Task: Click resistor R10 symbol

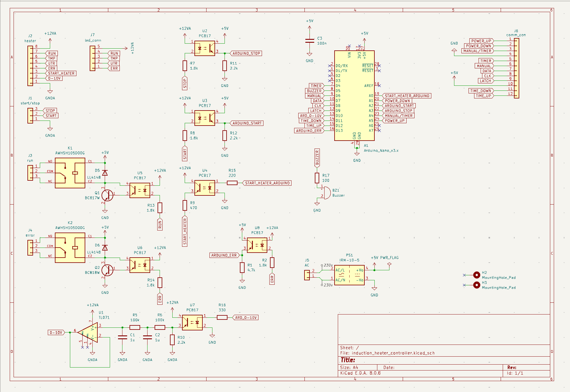Action: (x=172, y=340)
